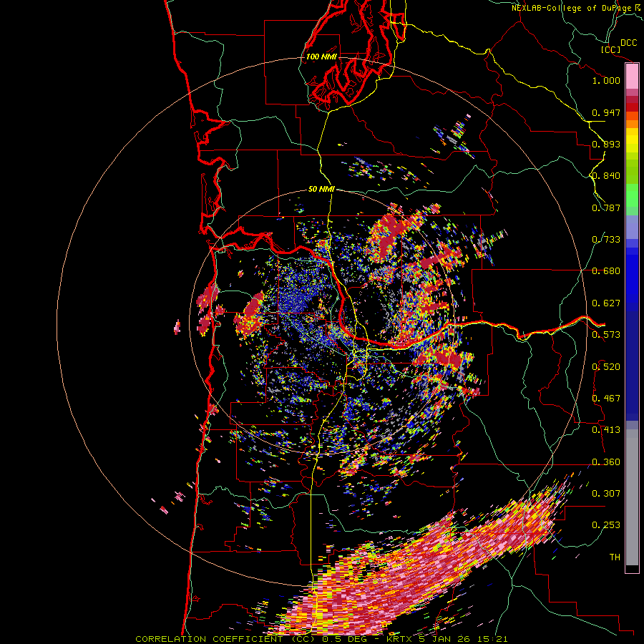
Task: Select the 0.733 scale value
Action: 606,240
